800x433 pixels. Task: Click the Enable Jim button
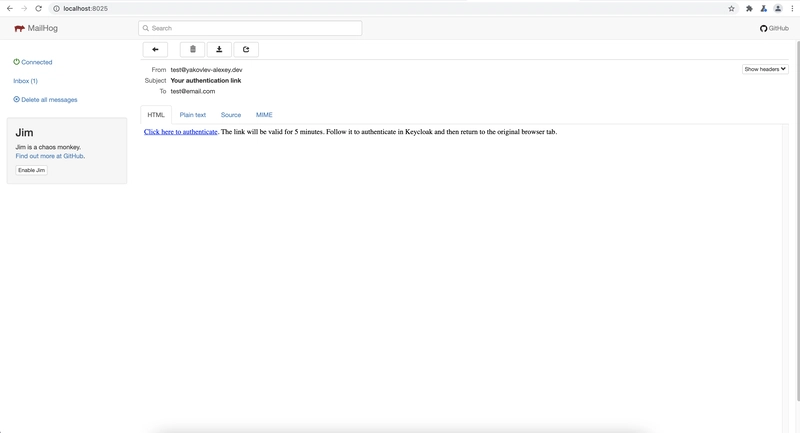[31, 170]
